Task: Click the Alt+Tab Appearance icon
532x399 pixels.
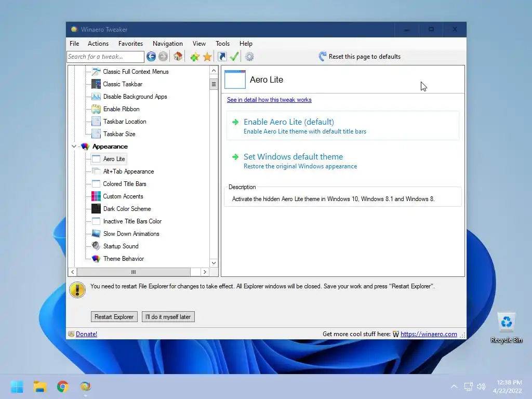Action: [x=96, y=171]
